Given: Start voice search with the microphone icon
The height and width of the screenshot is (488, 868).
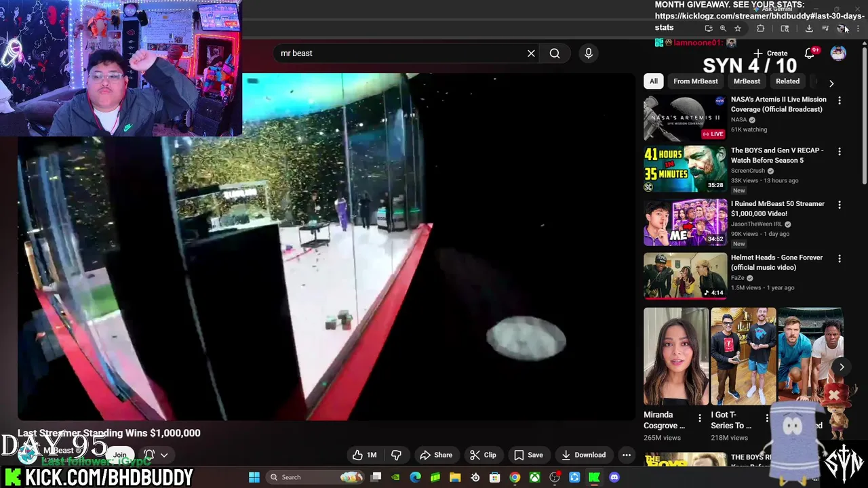Looking at the screenshot, I should (x=588, y=53).
